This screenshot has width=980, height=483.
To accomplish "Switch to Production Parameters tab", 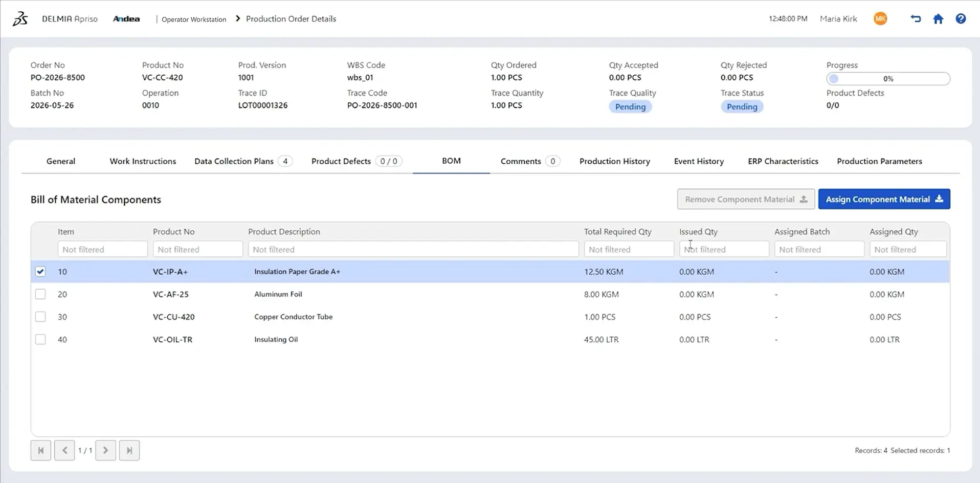I will click(879, 161).
